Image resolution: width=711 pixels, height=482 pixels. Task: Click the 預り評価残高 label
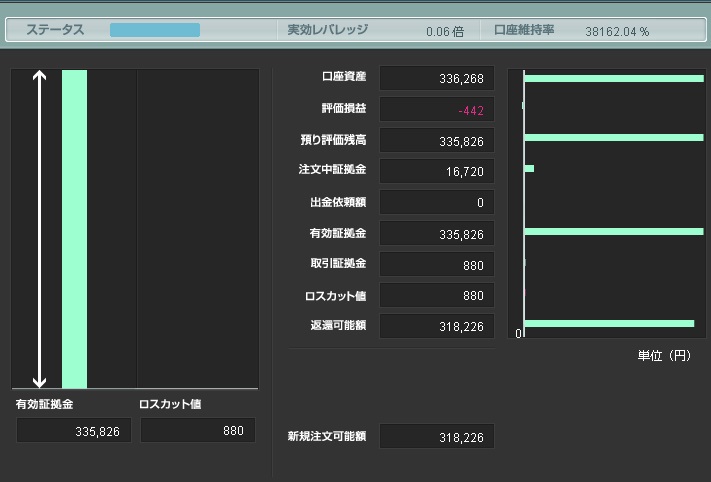click(x=333, y=140)
